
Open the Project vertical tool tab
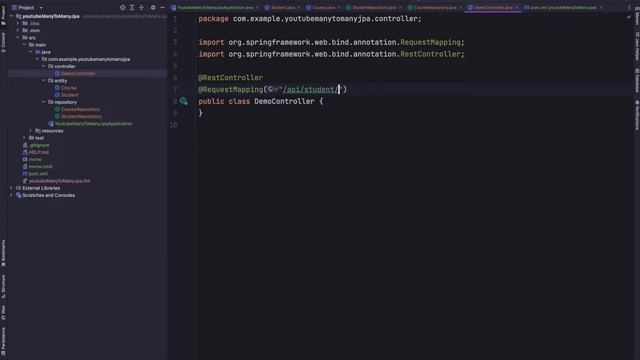pos(3,15)
